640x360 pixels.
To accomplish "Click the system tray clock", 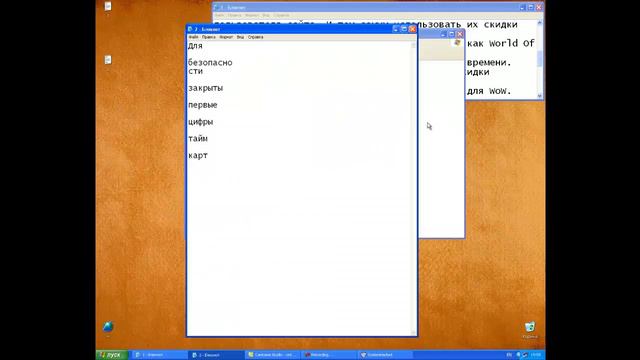I will pyautogui.click(x=536, y=355).
